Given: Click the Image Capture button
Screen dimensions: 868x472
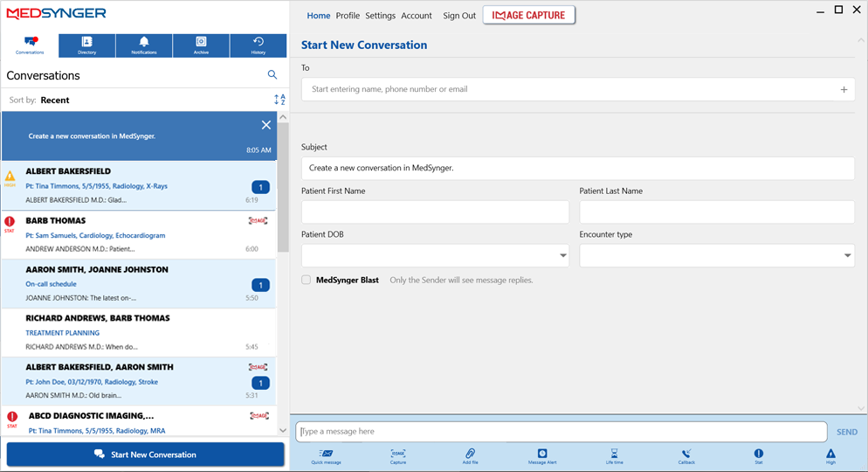Looking at the screenshot, I should coord(528,15).
